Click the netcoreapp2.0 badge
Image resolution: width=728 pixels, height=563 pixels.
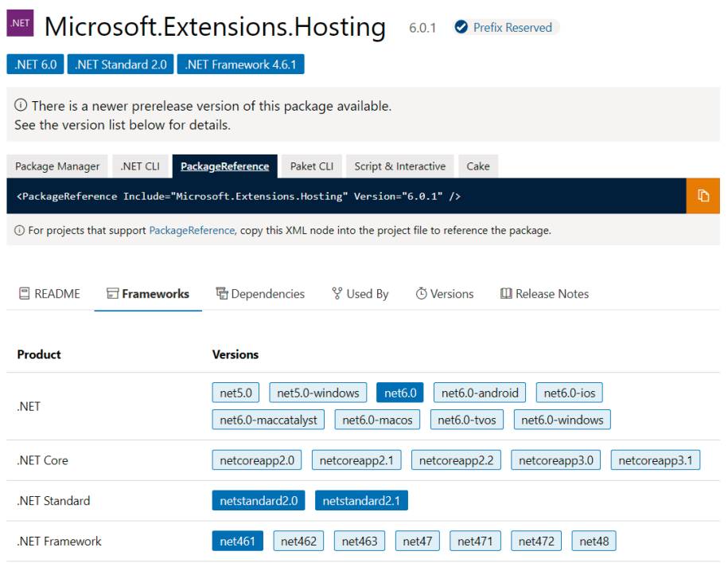pyautogui.click(x=257, y=460)
